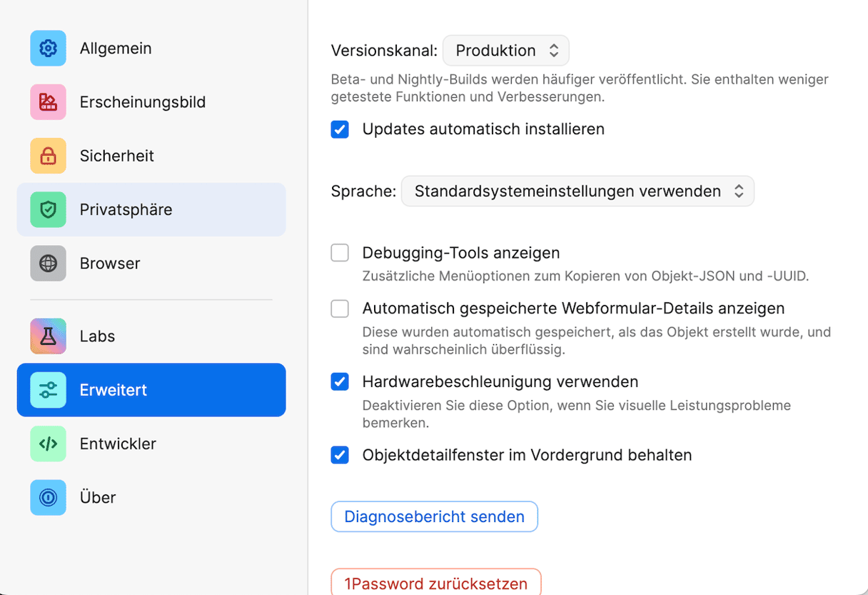Click Diagnosebericht senden button

434,516
